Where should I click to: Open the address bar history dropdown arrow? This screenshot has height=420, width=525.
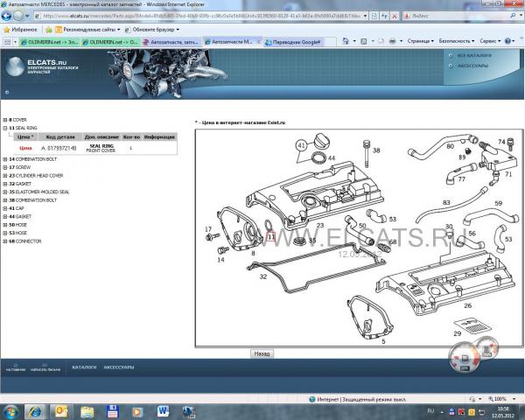click(x=365, y=16)
